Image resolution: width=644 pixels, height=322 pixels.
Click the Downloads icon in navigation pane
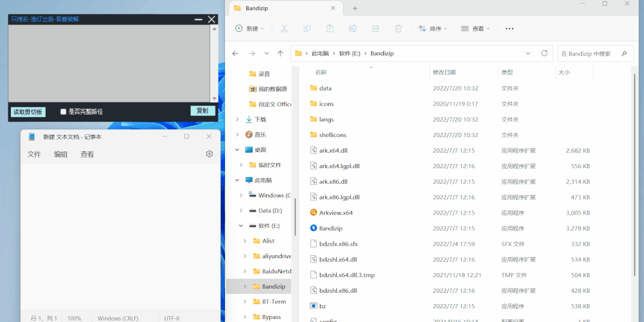coord(249,119)
